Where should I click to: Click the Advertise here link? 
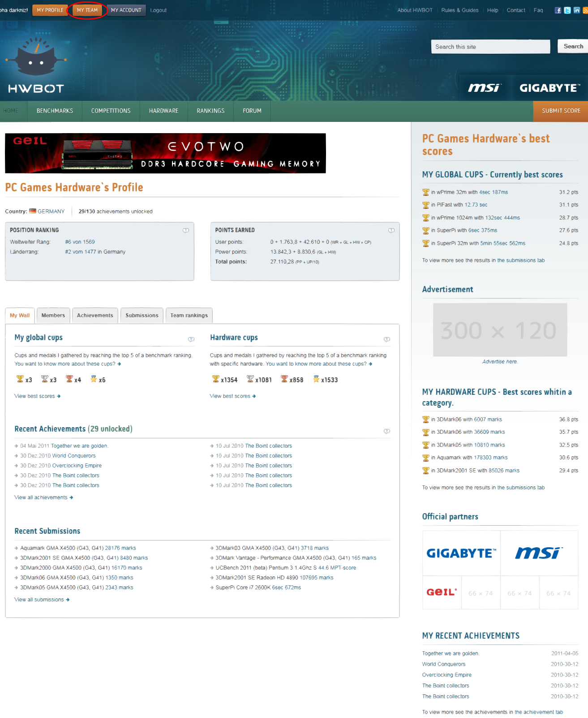(x=500, y=362)
